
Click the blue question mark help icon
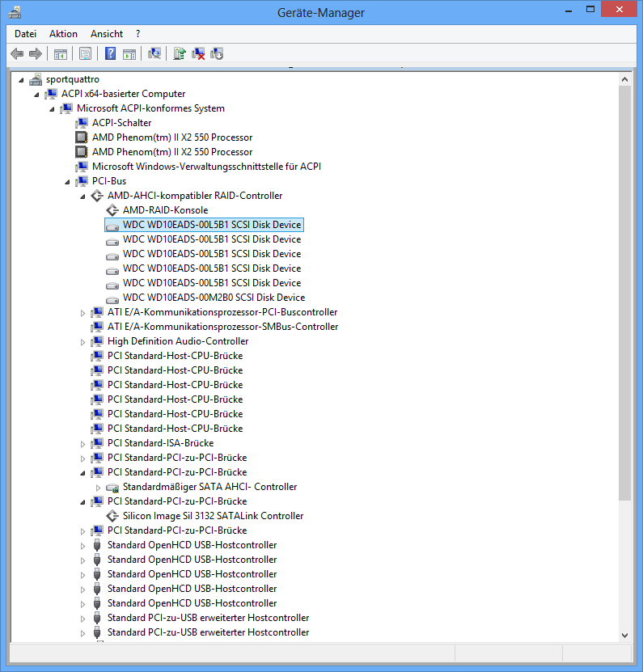point(110,53)
